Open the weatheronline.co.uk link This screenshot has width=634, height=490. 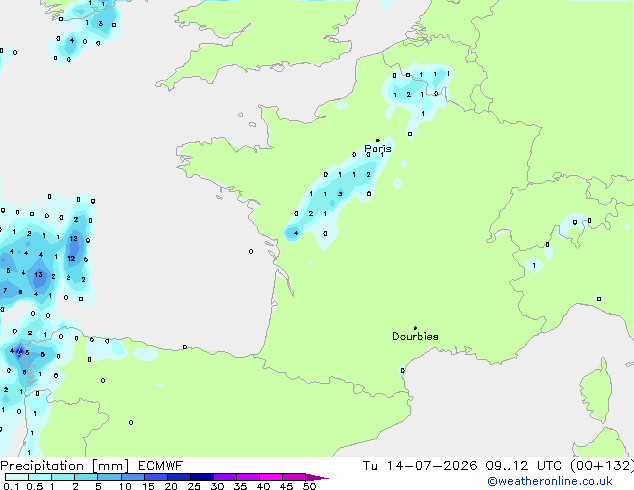click(550, 481)
